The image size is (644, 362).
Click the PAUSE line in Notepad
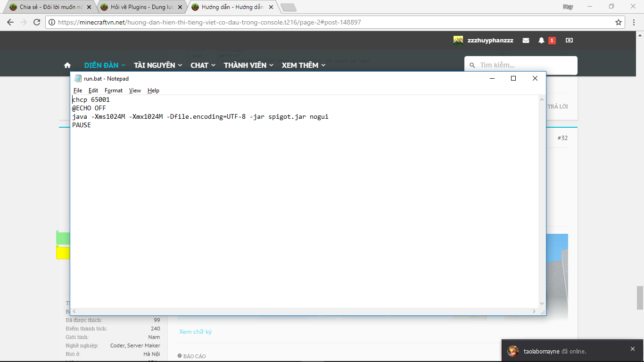point(82,125)
